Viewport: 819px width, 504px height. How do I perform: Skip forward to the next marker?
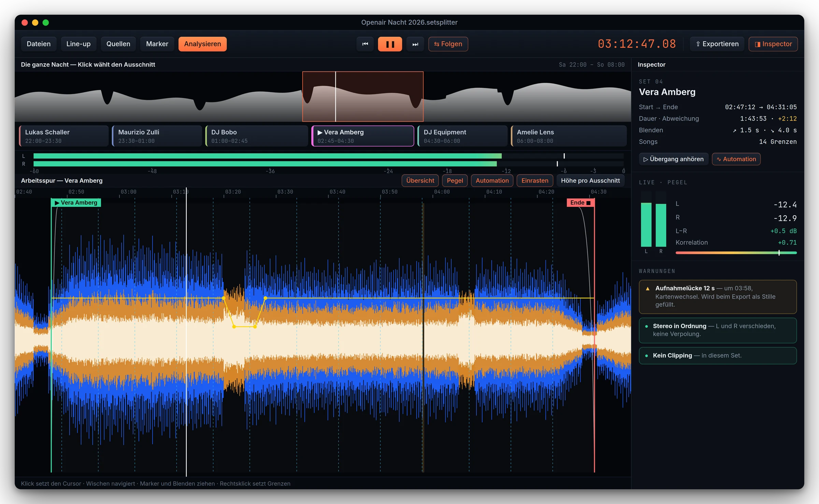[415, 44]
